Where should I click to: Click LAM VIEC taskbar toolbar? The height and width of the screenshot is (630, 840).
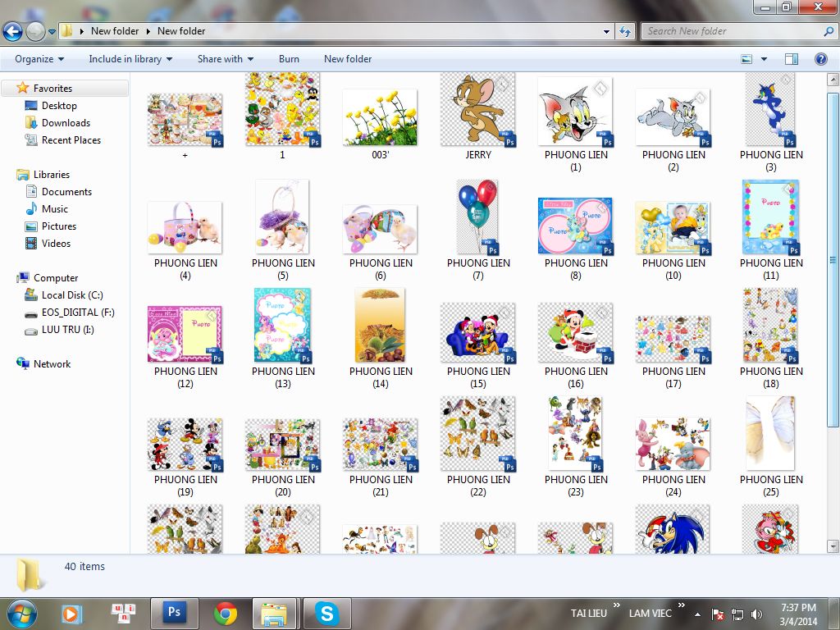(650, 614)
